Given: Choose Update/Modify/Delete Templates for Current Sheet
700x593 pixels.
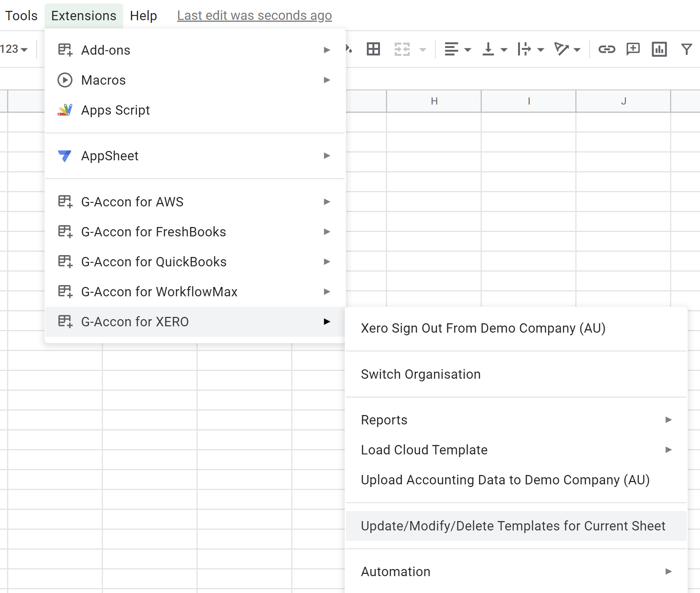Looking at the screenshot, I should (513, 526).
